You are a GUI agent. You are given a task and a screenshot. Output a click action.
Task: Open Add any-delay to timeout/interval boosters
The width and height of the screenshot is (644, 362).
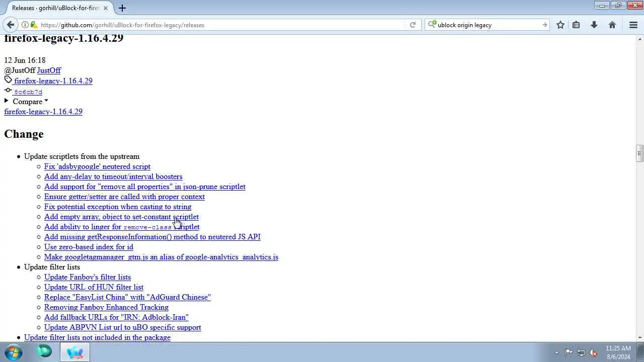113,176
